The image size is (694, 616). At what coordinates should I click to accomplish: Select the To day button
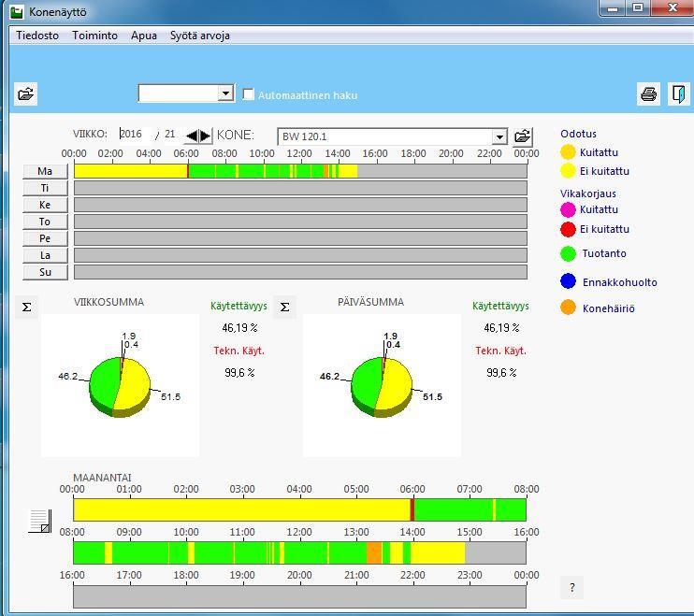(x=45, y=222)
